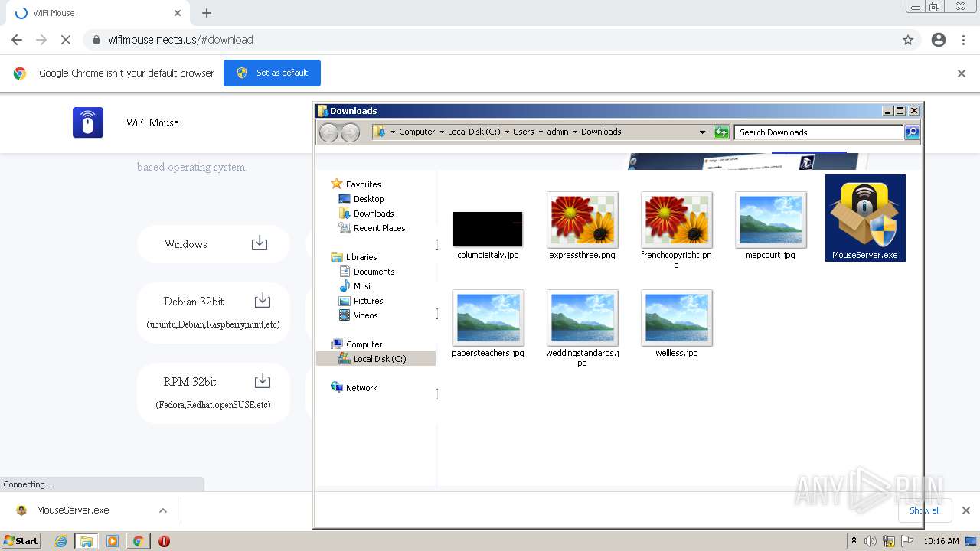This screenshot has height=551, width=980.
Task: Close the downloads shelf
Action: coord(966,510)
